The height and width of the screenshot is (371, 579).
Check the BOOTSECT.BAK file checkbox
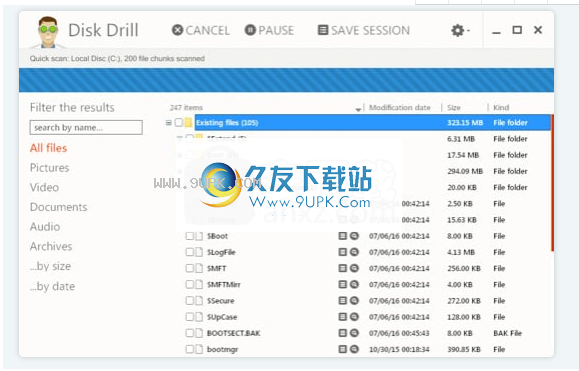coord(189,333)
